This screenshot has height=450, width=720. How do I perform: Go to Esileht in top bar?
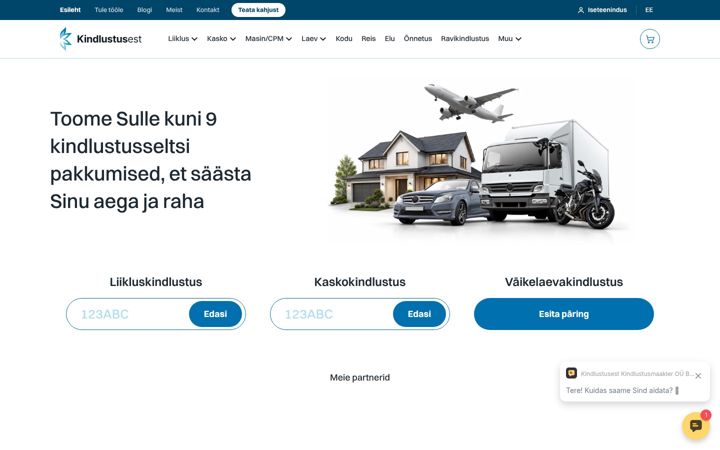70,10
